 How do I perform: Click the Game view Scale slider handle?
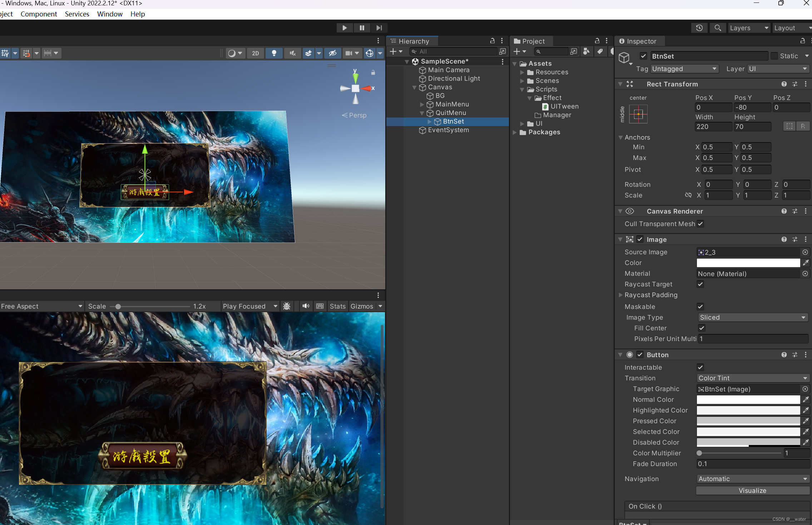118,306
